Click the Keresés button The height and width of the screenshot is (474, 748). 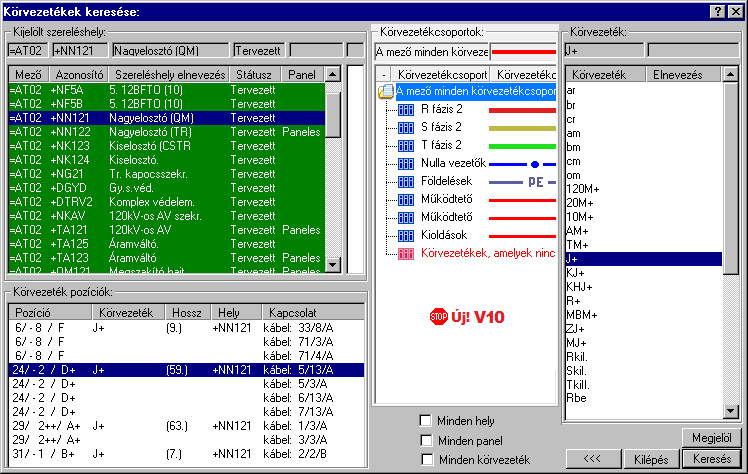point(712,459)
